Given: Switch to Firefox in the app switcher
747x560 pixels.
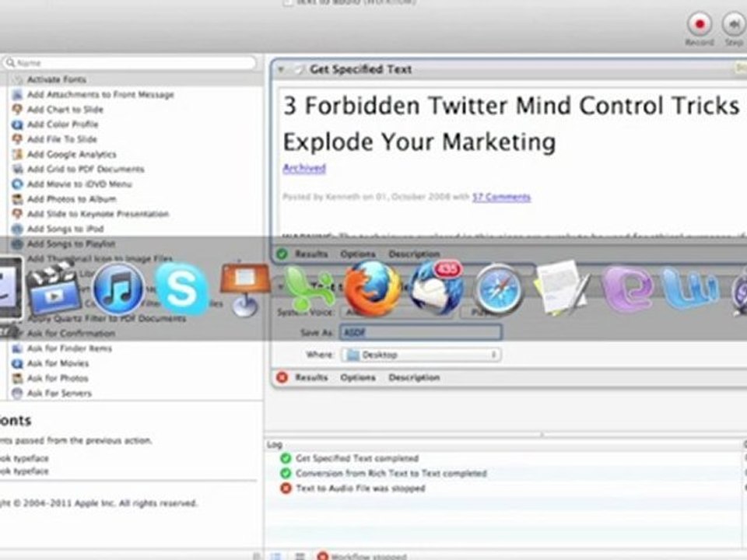Looking at the screenshot, I should click(373, 289).
